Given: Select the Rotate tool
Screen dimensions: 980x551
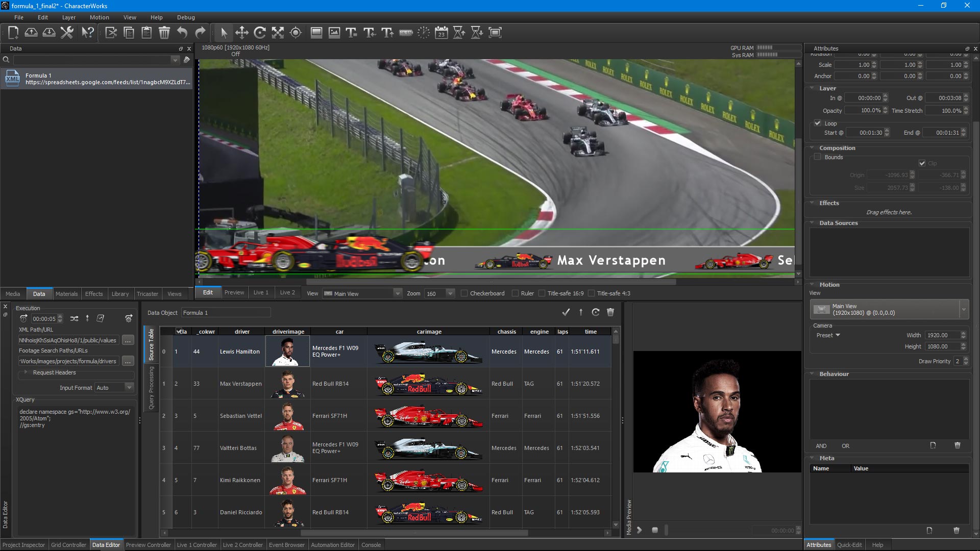Looking at the screenshot, I should coord(260,33).
